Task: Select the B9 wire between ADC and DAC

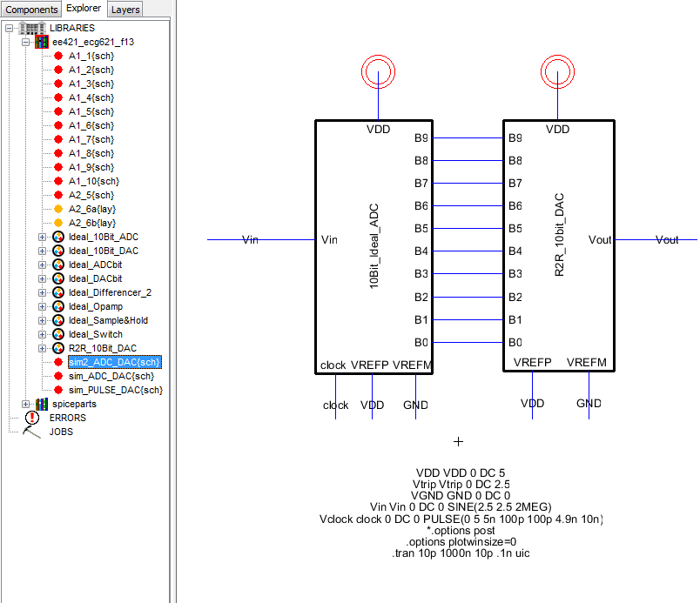Action: point(468,137)
